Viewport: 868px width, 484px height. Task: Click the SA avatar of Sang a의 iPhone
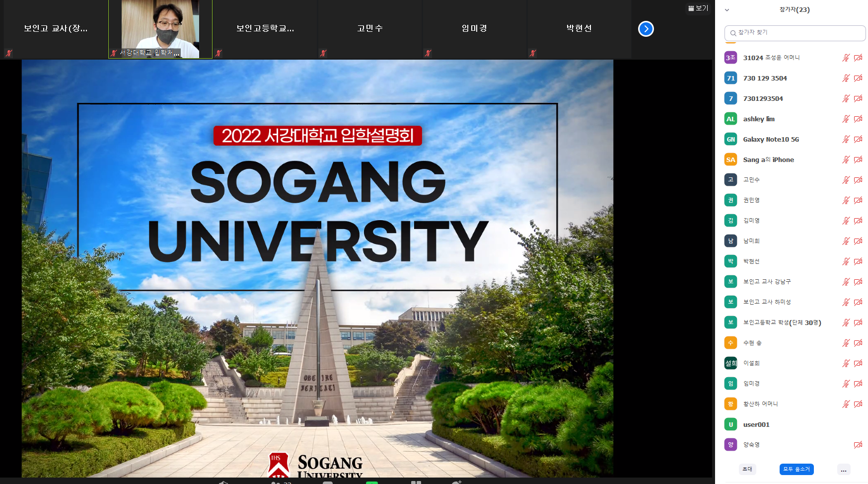pos(730,160)
